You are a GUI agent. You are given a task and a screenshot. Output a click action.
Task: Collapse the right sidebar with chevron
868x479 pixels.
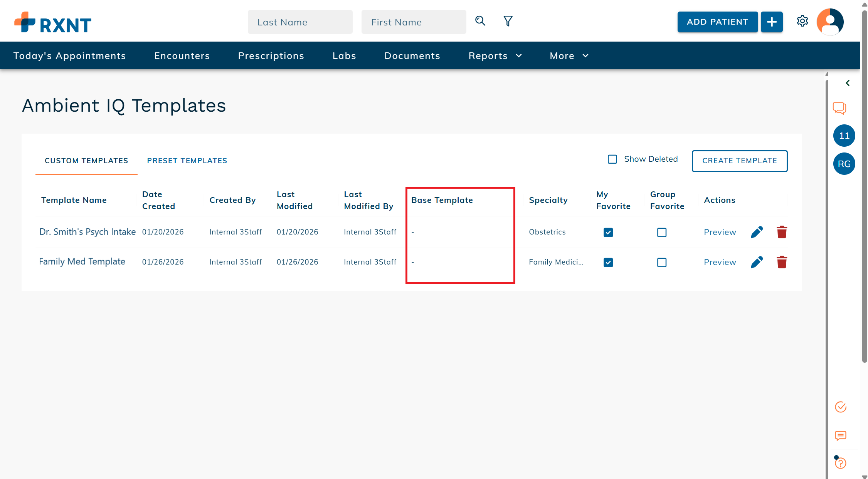pos(848,83)
